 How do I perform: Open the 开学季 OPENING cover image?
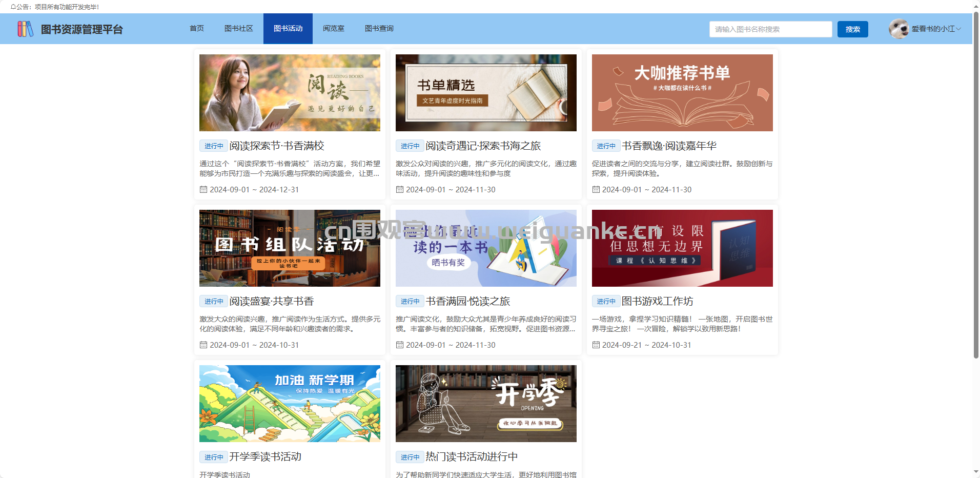point(486,404)
